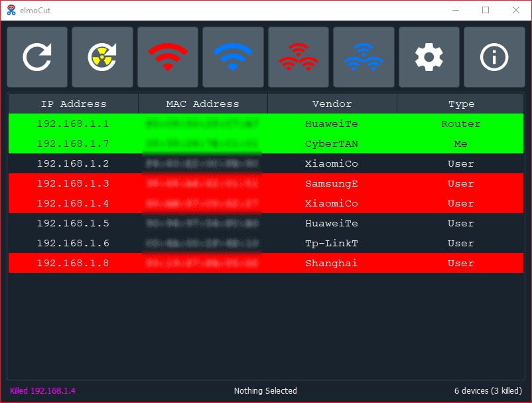
Task: Click the Nothing Selected status label
Action: tap(265, 391)
